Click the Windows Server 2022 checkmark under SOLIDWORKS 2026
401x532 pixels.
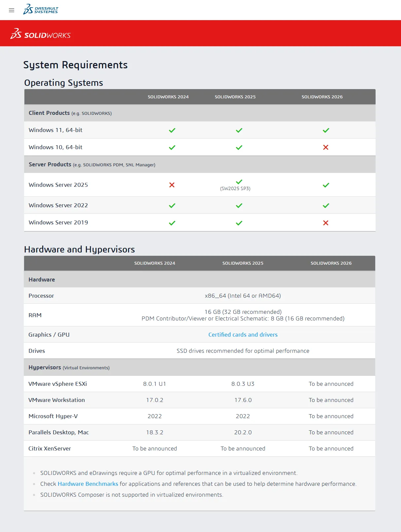326,206
